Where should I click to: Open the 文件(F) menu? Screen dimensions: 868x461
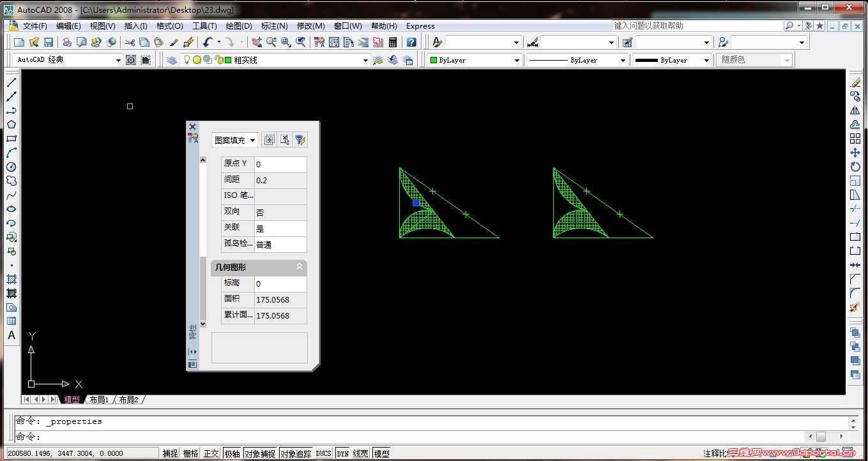34,26
